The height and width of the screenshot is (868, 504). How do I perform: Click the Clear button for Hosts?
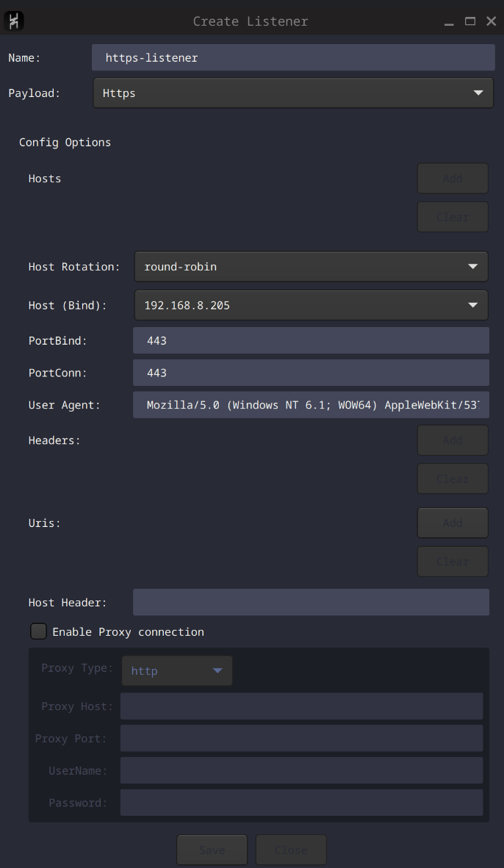coord(453,217)
